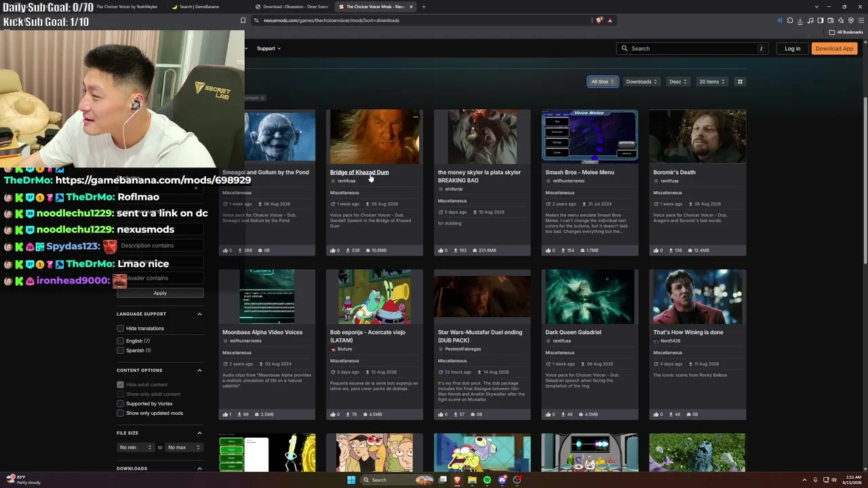868x488 pixels.
Task: Open the Brave Leo AI sparkle icon
Action: coord(841,20)
